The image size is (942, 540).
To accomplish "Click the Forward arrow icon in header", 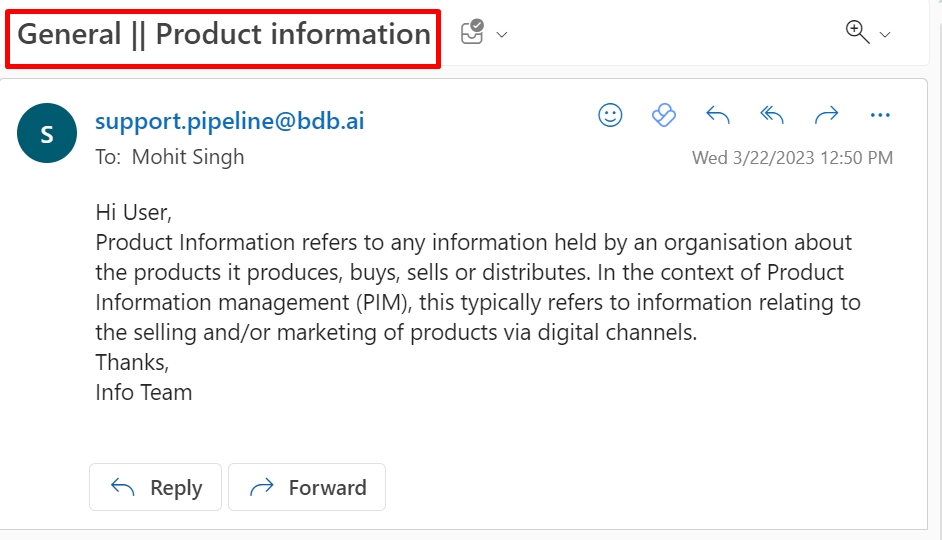I will pyautogui.click(x=826, y=115).
